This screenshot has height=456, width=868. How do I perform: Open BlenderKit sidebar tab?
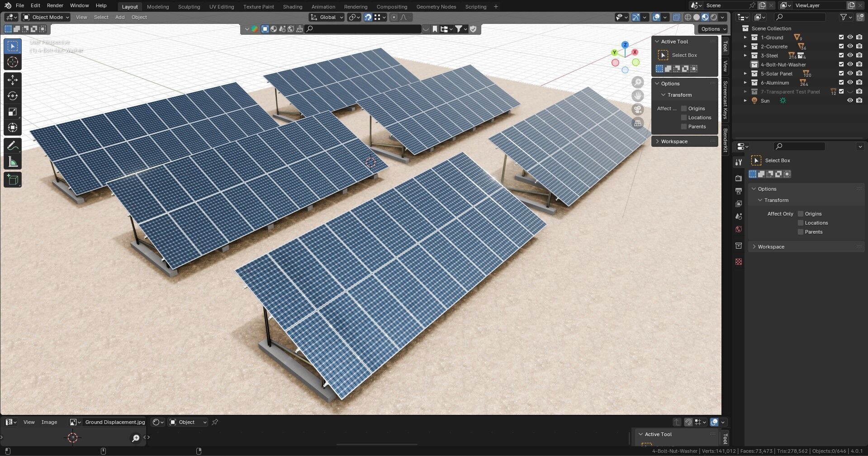point(725,140)
